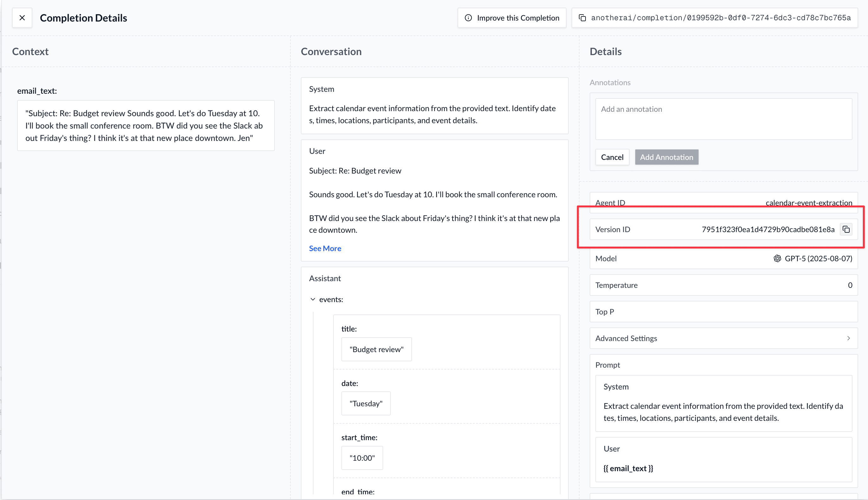
Task: Copy the Version ID value
Action: 846,229
